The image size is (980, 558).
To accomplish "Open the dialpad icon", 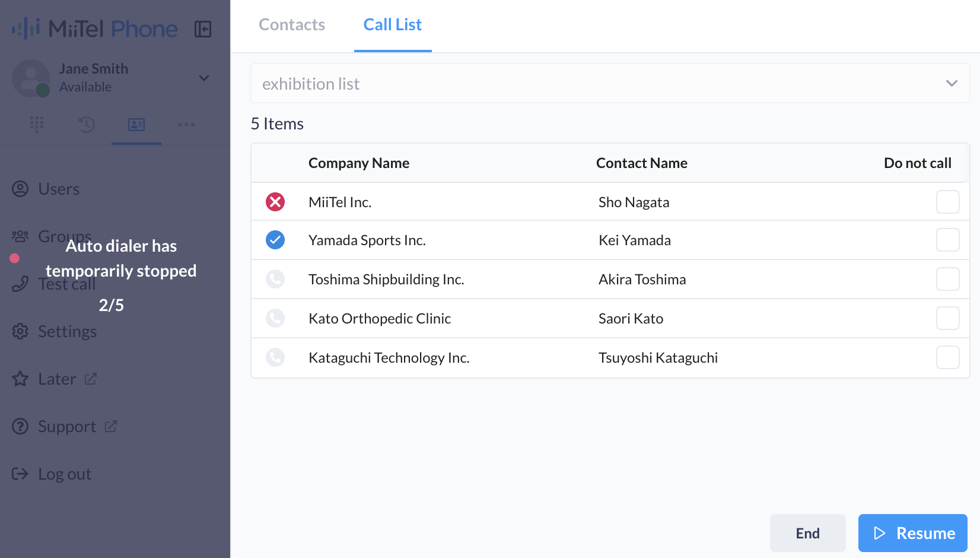I will (x=37, y=124).
